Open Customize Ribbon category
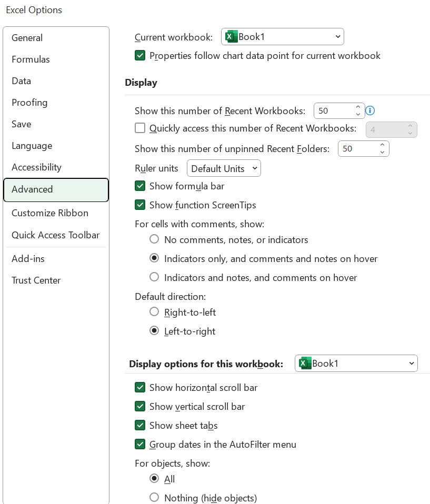Image resolution: width=430 pixels, height=504 pixels. 56,213
